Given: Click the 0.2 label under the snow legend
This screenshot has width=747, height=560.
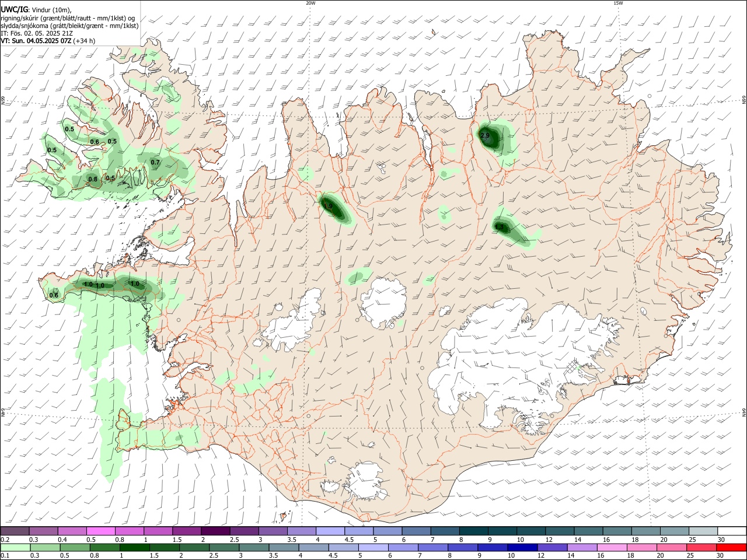Looking at the screenshot, I should (x=5, y=540).
